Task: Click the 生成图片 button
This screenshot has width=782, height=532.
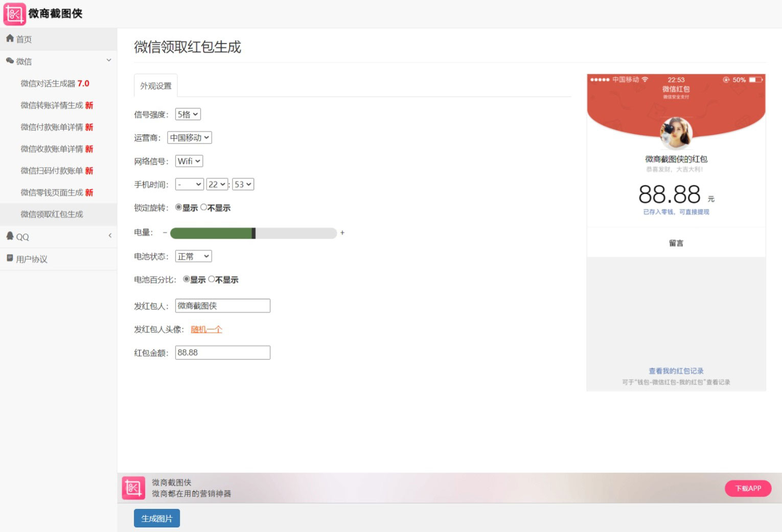Action: pyautogui.click(x=157, y=518)
